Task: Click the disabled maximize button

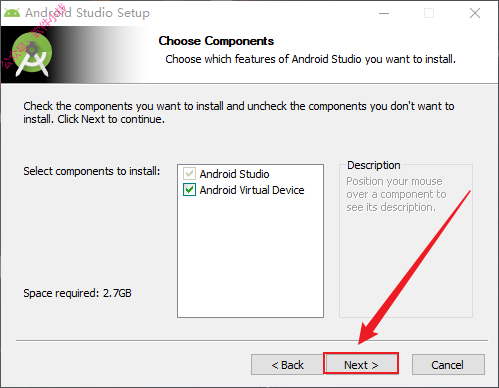Action: coord(429,13)
